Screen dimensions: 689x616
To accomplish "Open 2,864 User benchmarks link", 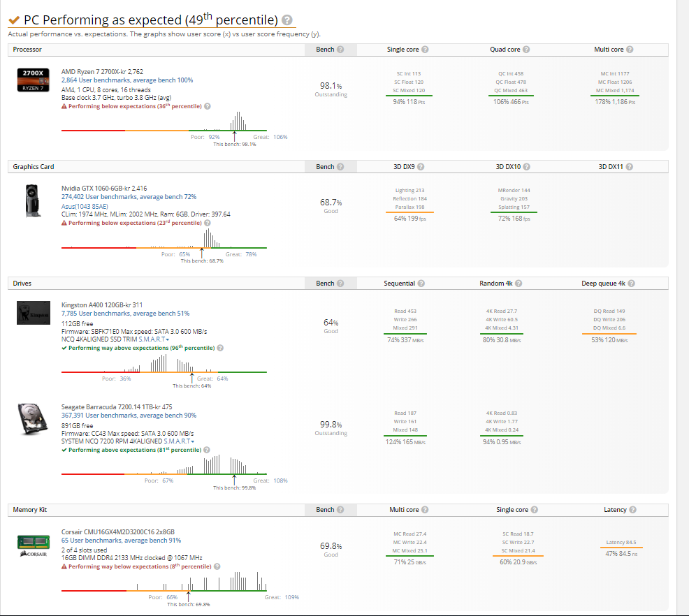I will [127, 80].
